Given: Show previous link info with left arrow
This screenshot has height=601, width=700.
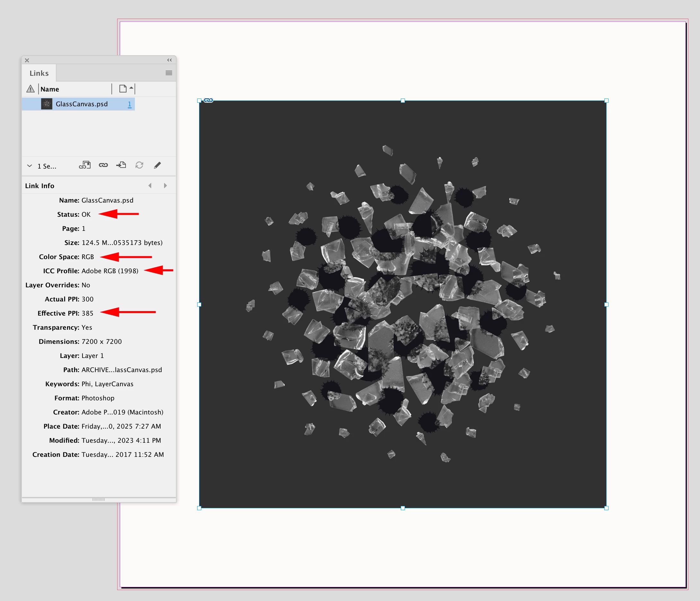Looking at the screenshot, I should click(150, 186).
